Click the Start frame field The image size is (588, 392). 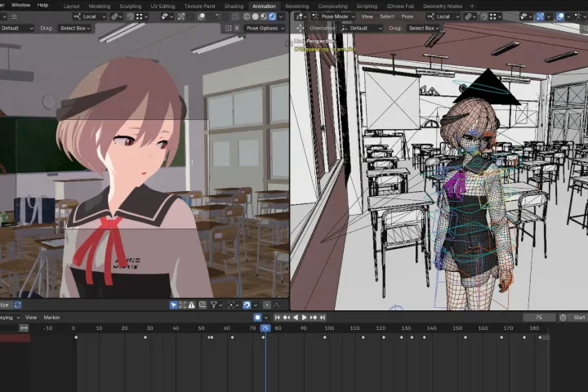click(579, 318)
